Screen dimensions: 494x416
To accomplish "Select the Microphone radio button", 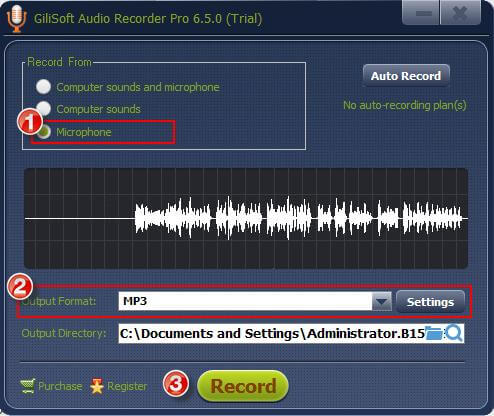I will pos(44,132).
